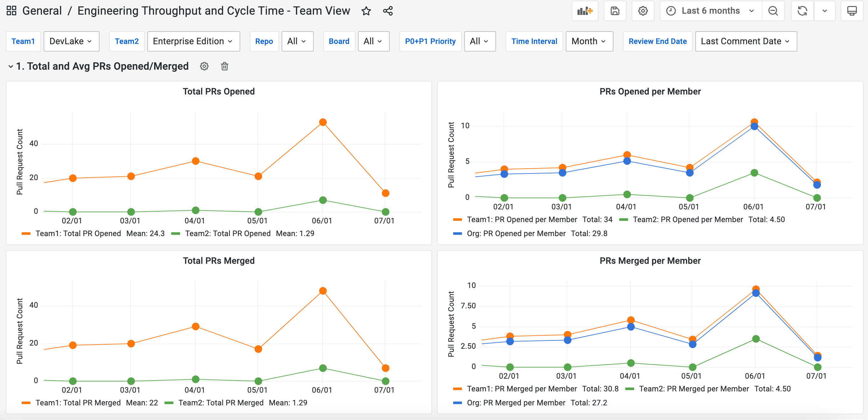The image size is (868, 420).
Task: Star this dashboard as favorite
Action: click(366, 11)
